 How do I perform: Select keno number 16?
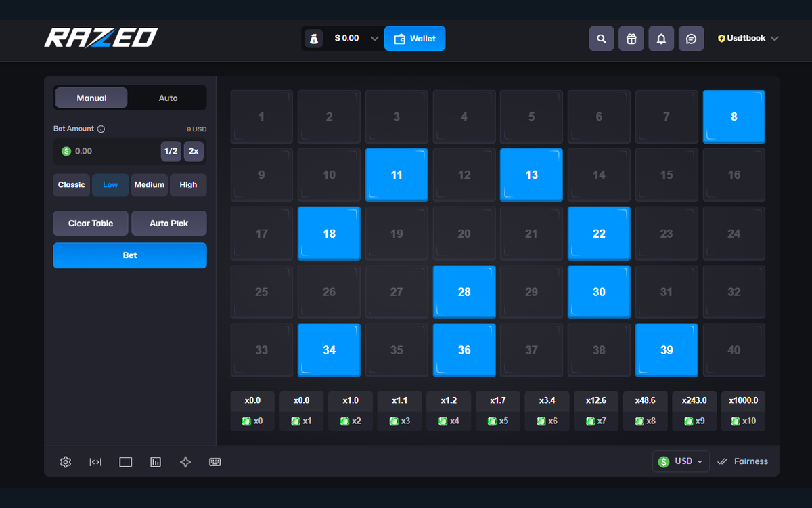(734, 175)
